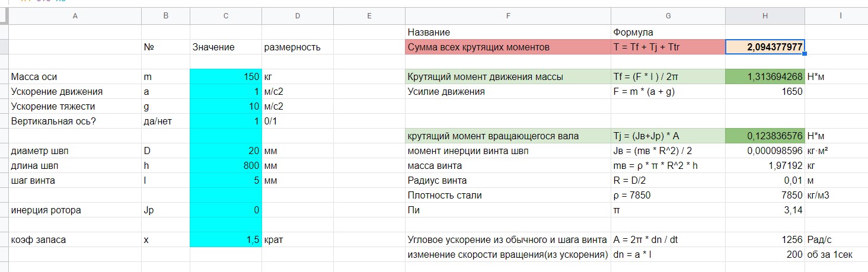This screenshot has height=272, width=868.
Task: Select the mass value cell 150
Action: click(225, 76)
